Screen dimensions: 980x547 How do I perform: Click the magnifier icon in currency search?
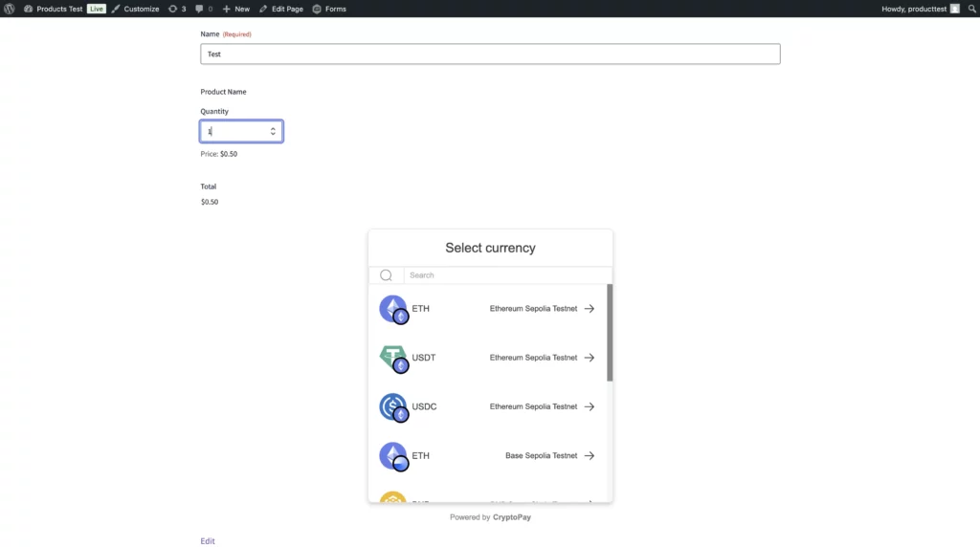386,275
